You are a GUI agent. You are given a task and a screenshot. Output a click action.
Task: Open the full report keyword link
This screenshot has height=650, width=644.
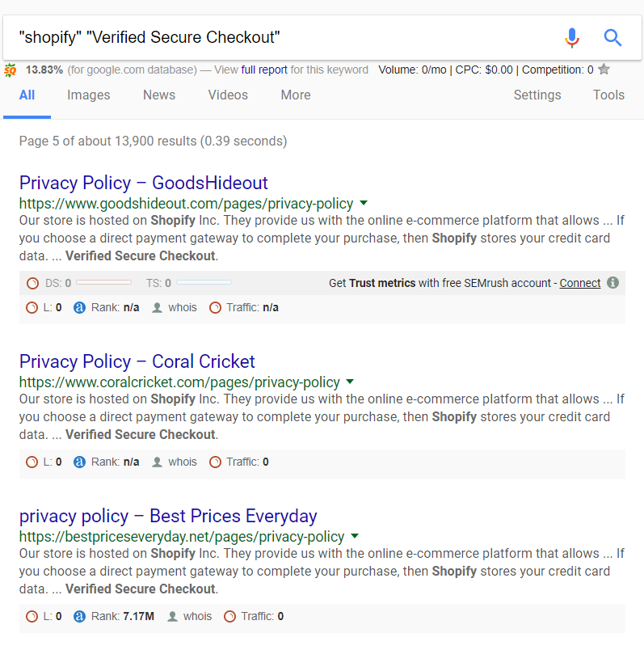(x=264, y=70)
